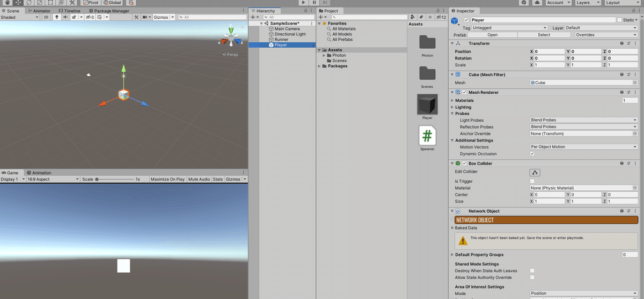644x299 pixels.
Task: Toggle Maximize On Play button
Action: (x=167, y=180)
